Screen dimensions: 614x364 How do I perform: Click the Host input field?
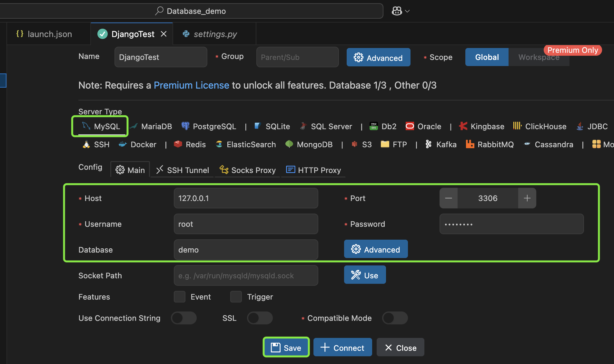[x=246, y=198]
